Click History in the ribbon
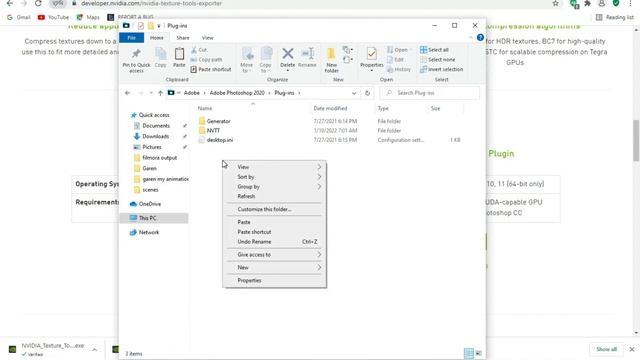 399,69
